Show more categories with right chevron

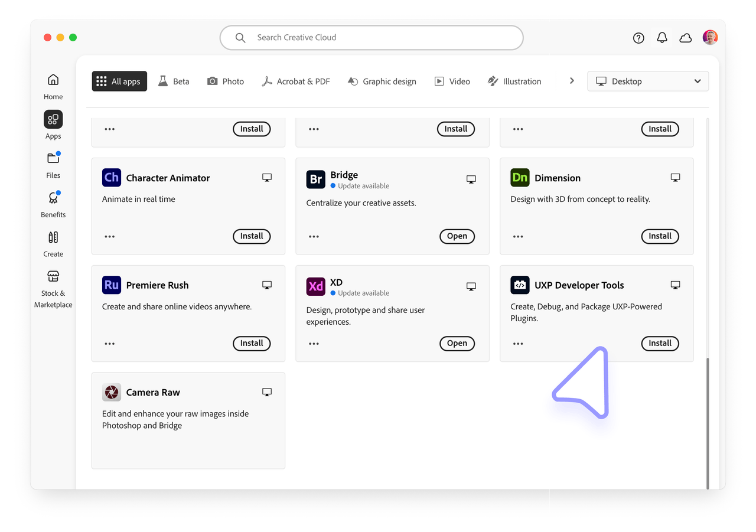[572, 81]
